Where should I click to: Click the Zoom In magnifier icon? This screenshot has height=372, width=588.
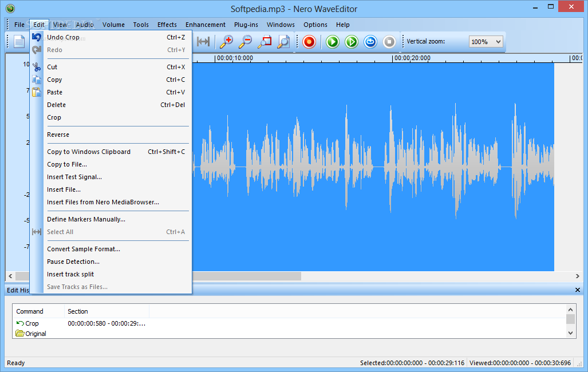(227, 42)
